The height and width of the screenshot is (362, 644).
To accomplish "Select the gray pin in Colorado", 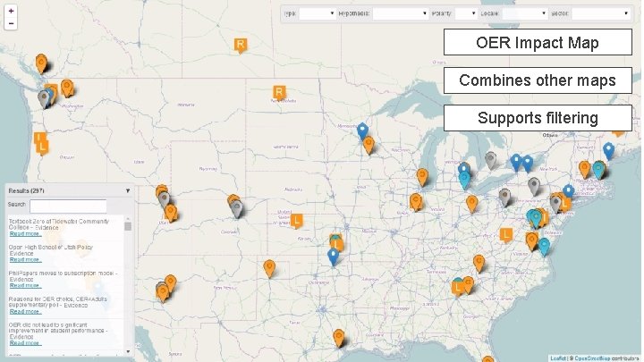I will click(236, 209).
